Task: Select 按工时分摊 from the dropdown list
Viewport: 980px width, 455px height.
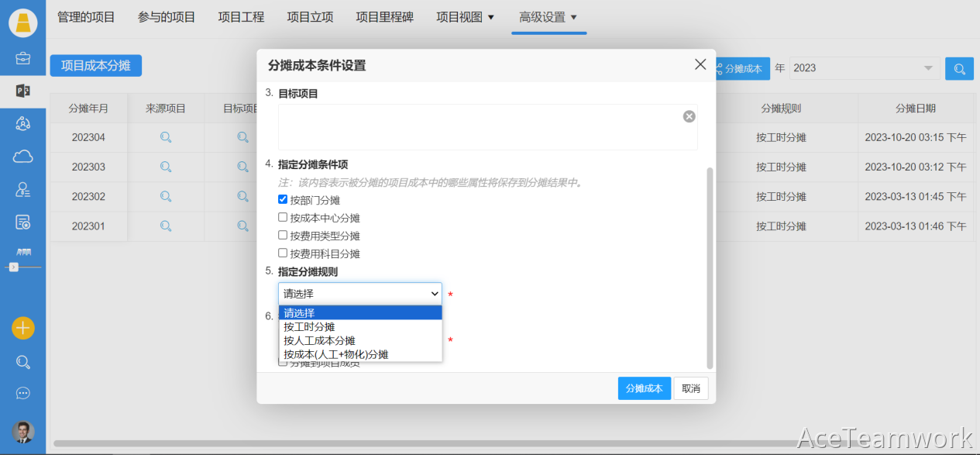Action: click(309, 327)
